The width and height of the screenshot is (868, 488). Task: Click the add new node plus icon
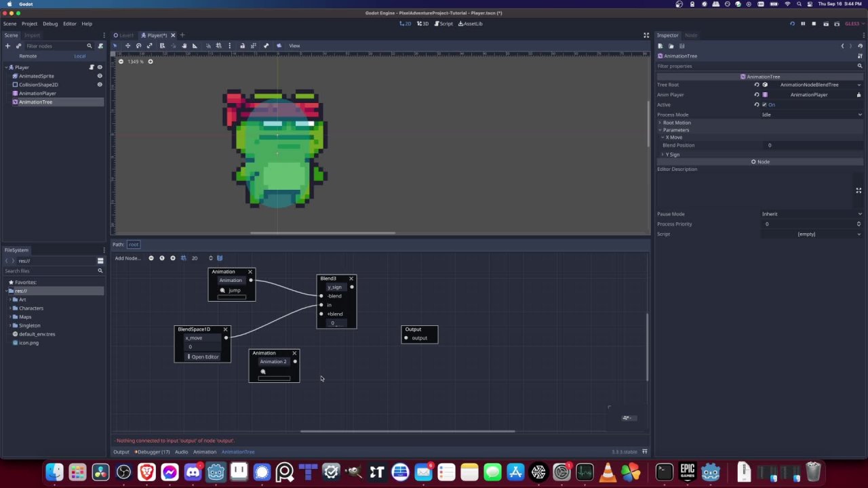click(x=7, y=46)
